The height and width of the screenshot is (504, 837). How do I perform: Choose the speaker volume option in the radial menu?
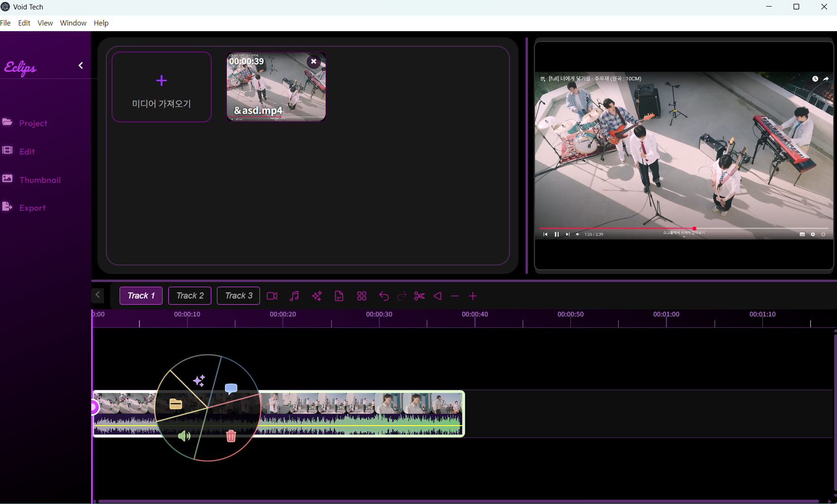[184, 436]
